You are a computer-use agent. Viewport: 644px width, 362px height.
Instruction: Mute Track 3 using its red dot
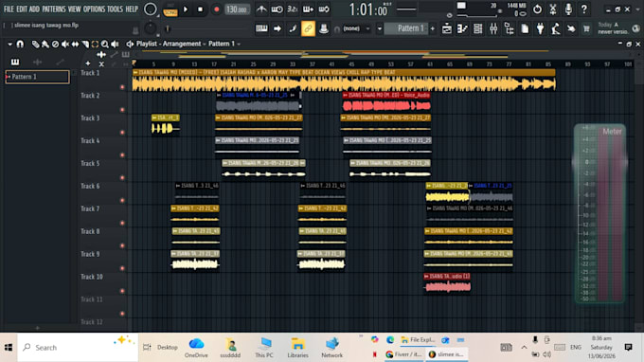pos(122,133)
